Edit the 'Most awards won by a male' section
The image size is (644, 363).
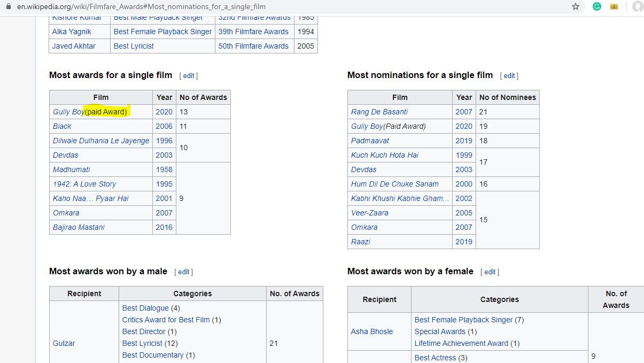click(184, 272)
